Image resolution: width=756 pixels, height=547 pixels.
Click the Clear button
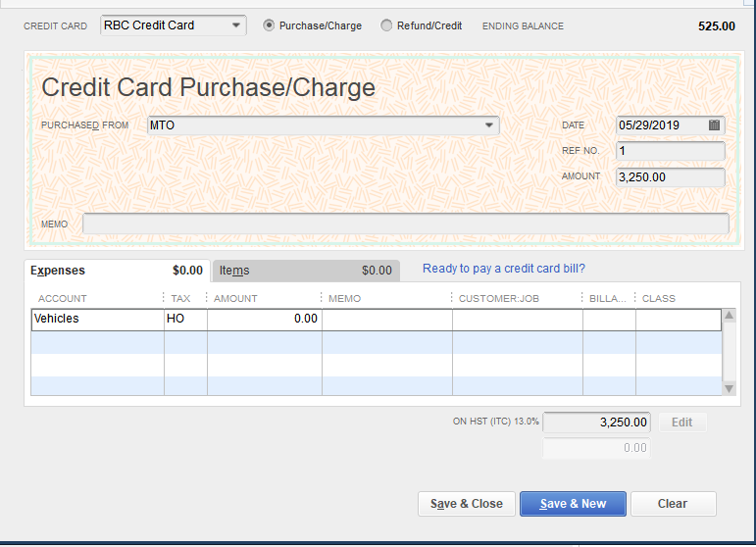673,504
